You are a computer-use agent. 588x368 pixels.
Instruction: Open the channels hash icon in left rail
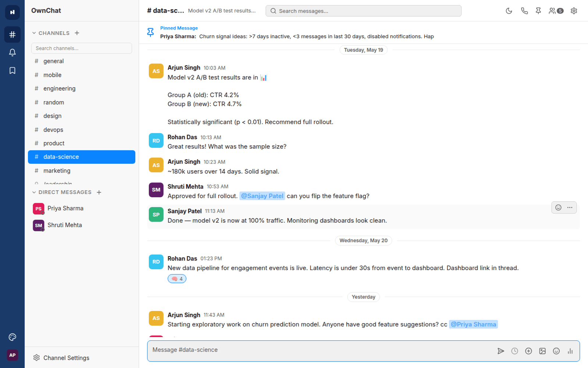pos(12,35)
